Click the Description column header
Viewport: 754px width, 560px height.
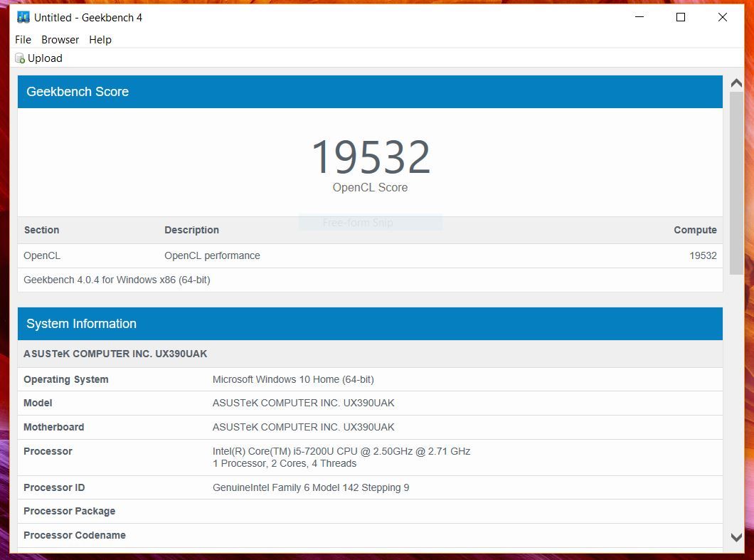pyautogui.click(x=191, y=230)
